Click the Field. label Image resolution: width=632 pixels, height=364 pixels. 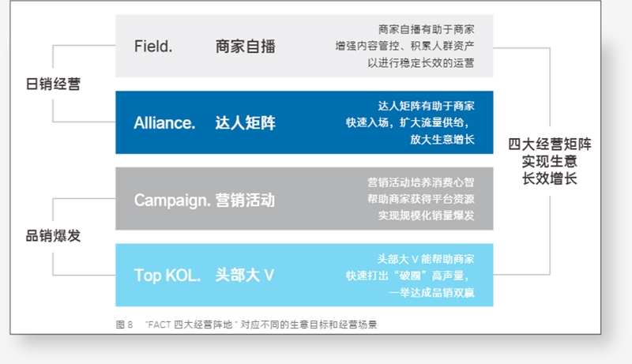tap(153, 47)
